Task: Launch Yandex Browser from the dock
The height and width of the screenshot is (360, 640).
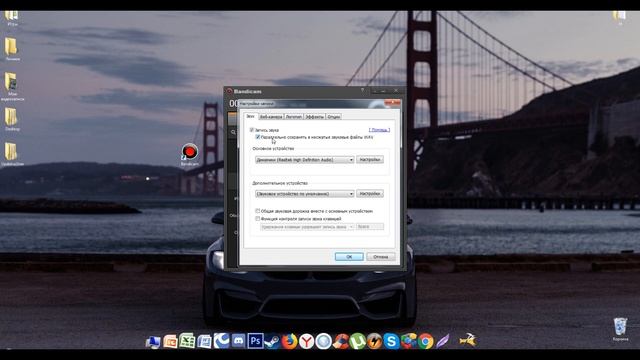Action: click(307, 341)
